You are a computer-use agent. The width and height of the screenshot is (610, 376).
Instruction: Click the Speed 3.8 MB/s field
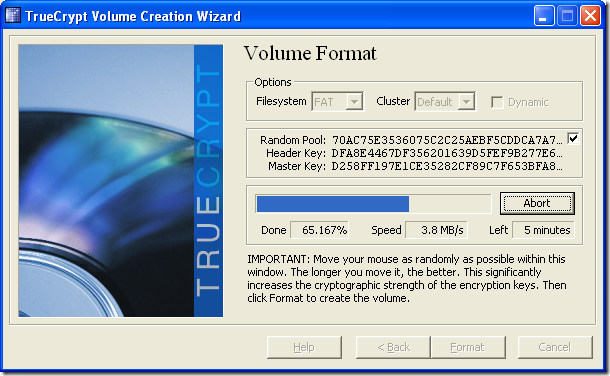tap(436, 230)
